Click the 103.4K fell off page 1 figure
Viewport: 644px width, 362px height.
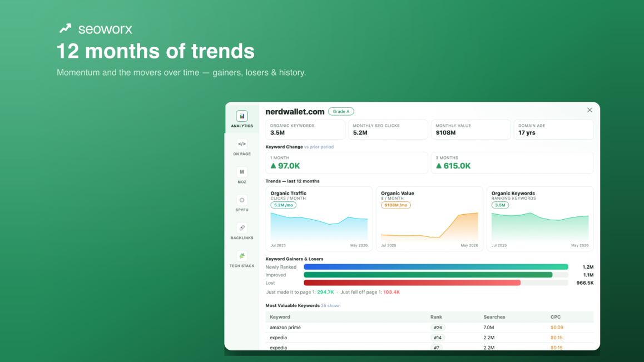point(392,292)
